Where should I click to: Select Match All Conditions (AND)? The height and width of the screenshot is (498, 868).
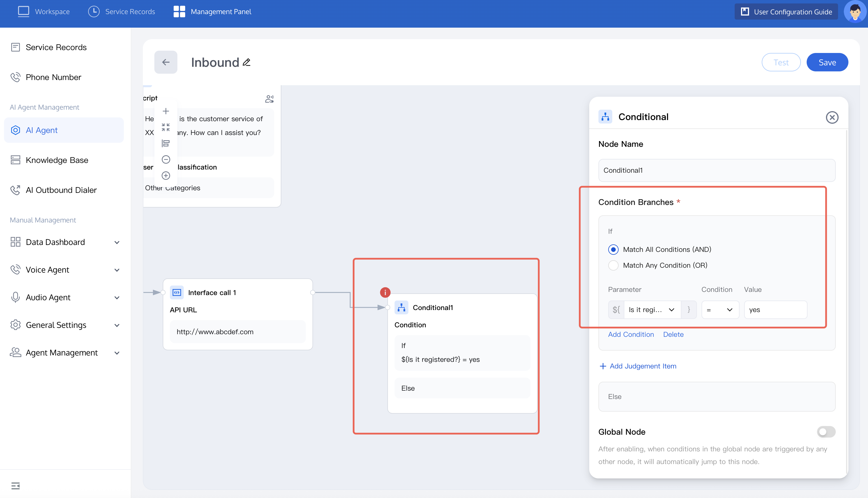[613, 250]
